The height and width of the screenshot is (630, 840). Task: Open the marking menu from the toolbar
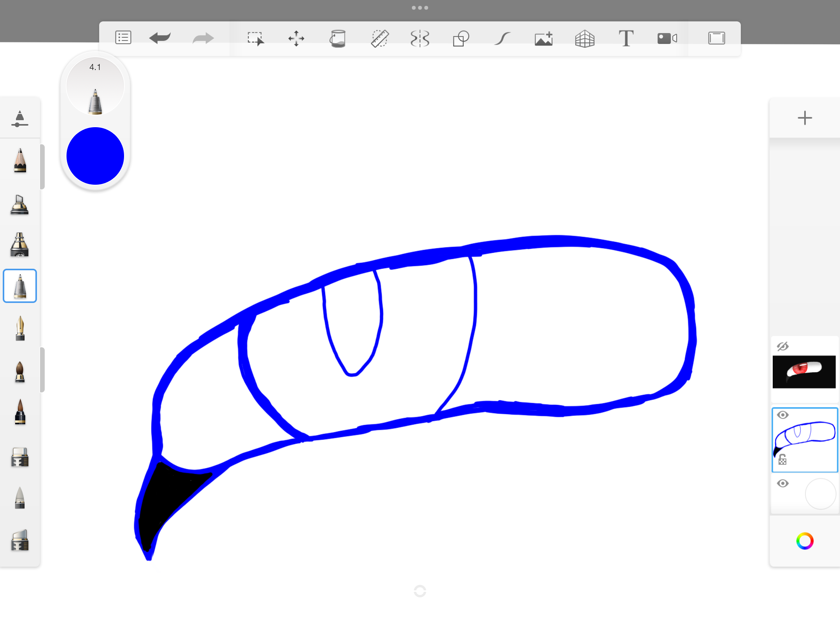[123, 38]
